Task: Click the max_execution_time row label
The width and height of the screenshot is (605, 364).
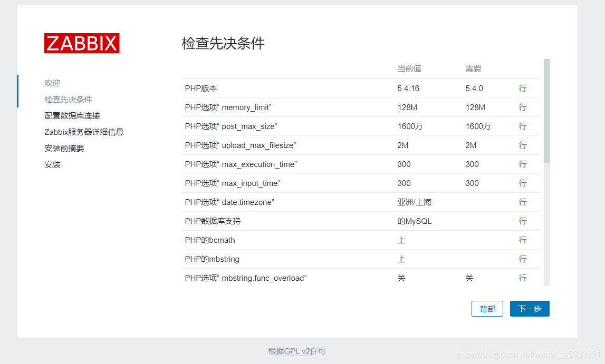Action: tap(241, 164)
